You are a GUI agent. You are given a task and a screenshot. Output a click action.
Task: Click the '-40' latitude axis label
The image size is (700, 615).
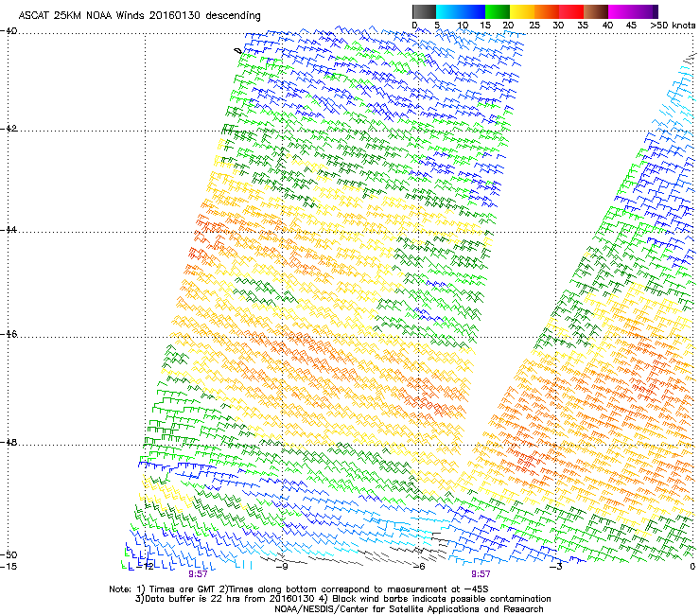(9, 31)
